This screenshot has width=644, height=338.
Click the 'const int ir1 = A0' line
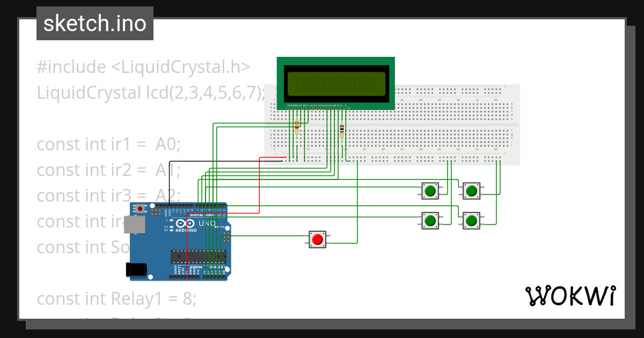(109, 145)
